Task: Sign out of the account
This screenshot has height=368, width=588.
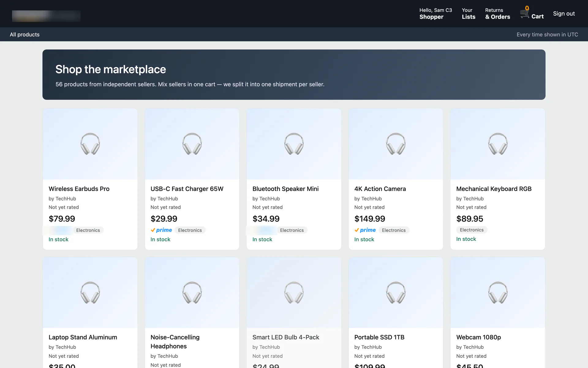Action: [564, 13]
